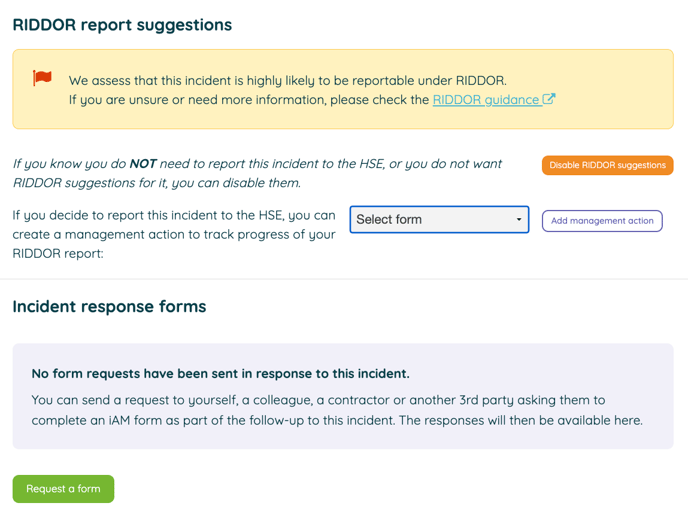This screenshot has height=515, width=688.
Task: Click the external link icon beside RIDDOR guidance
Action: [x=549, y=99]
